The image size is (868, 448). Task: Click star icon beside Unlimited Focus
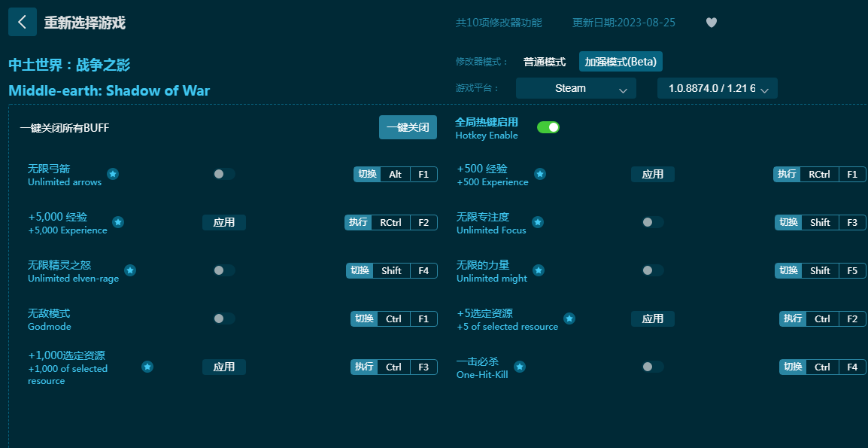tap(538, 222)
